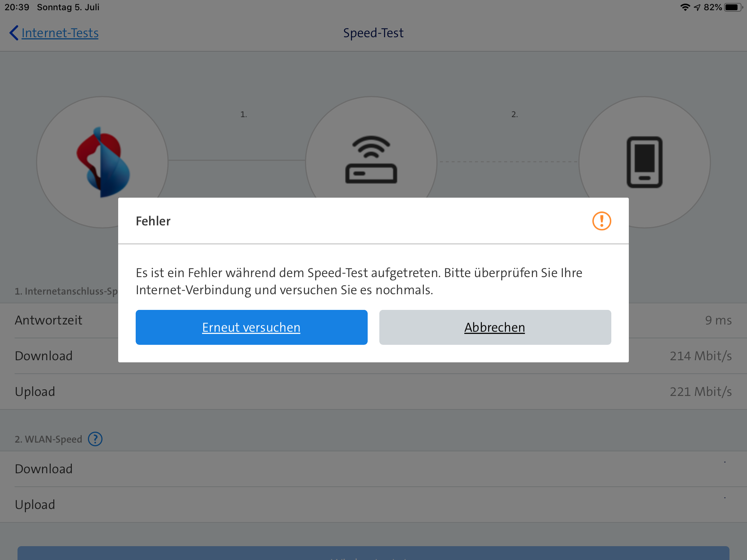This screenshot has width=747, height=560.
Task: Tap the WLAN-Speed Upload row
Action: pos(373,505)
